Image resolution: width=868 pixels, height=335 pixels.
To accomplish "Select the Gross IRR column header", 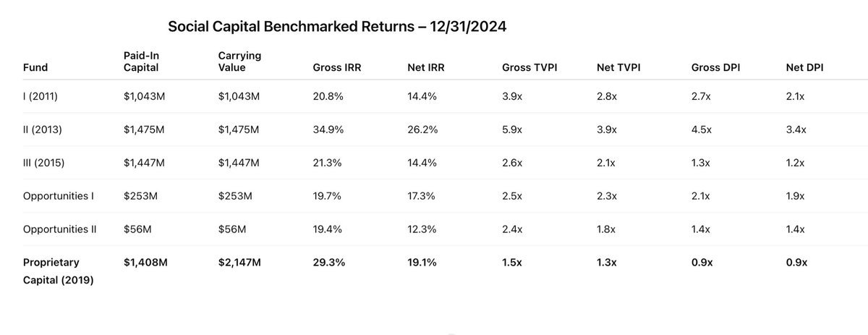I will (336, 68).
